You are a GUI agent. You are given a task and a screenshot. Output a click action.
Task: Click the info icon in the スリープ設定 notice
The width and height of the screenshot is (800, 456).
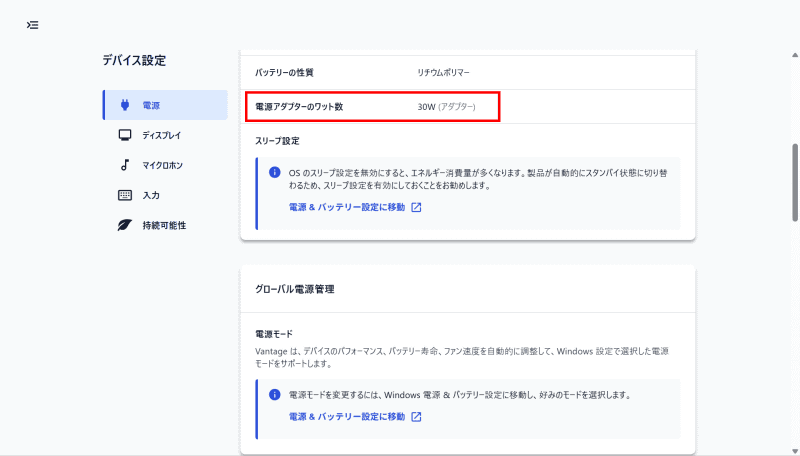tap(274, 172)
